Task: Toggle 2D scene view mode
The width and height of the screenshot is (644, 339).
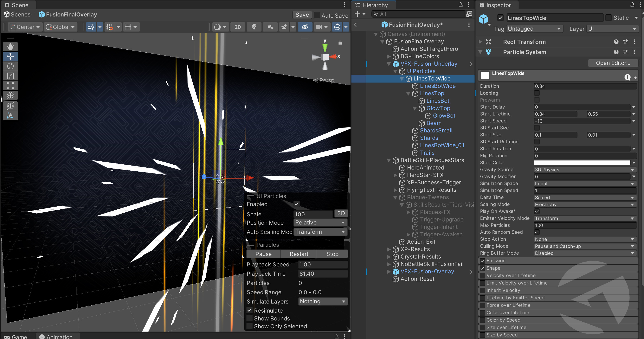Action: click(237, 27)
